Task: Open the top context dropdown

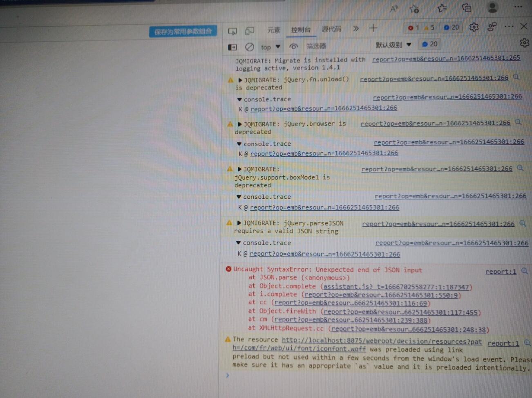Action: (270, 47)
